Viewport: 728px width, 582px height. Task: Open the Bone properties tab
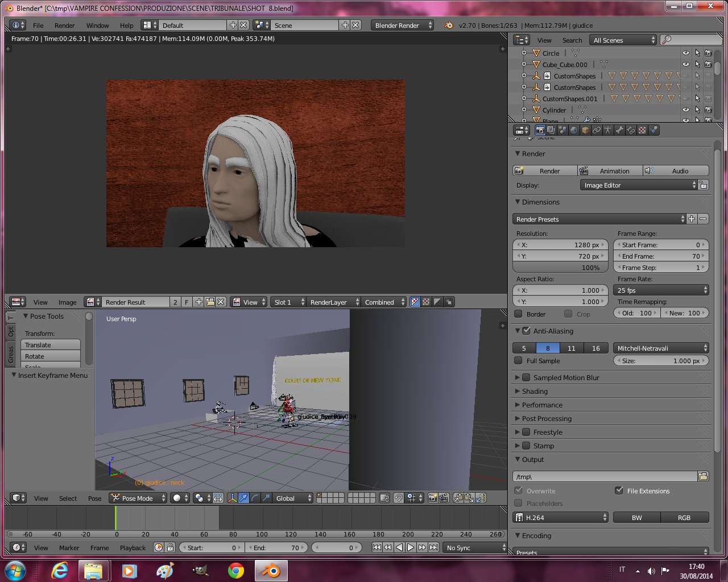click(619, 130)
